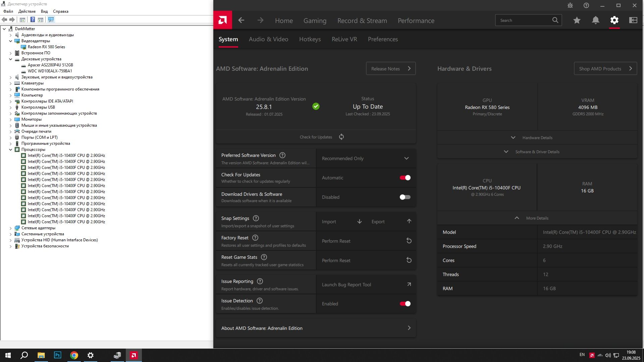Click the AMD logo home icon

point(222,20)
